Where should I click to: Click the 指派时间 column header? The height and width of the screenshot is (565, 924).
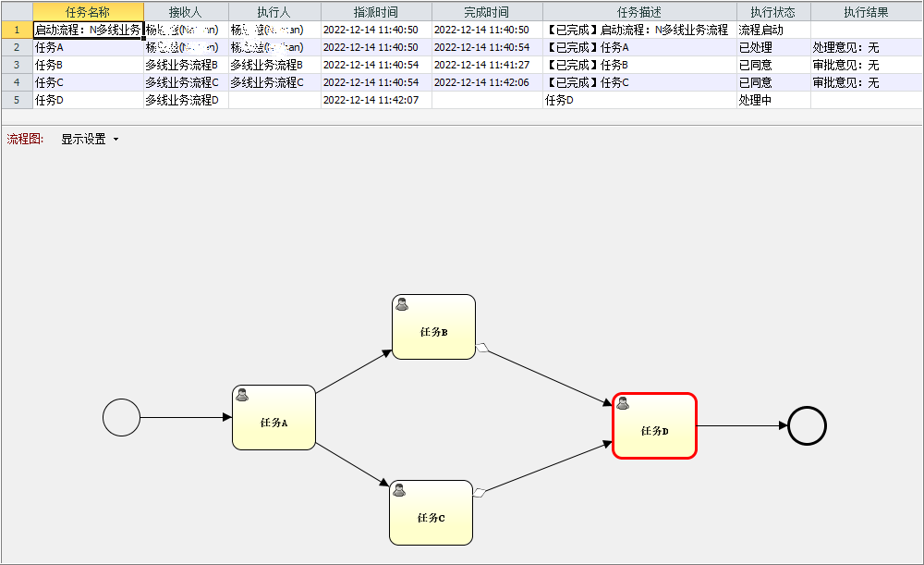pyautogui.click(x=376, y=12)
